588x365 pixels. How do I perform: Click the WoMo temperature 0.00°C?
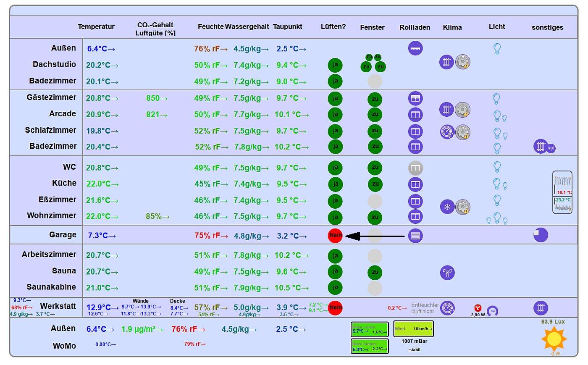[x=105, y=344]
